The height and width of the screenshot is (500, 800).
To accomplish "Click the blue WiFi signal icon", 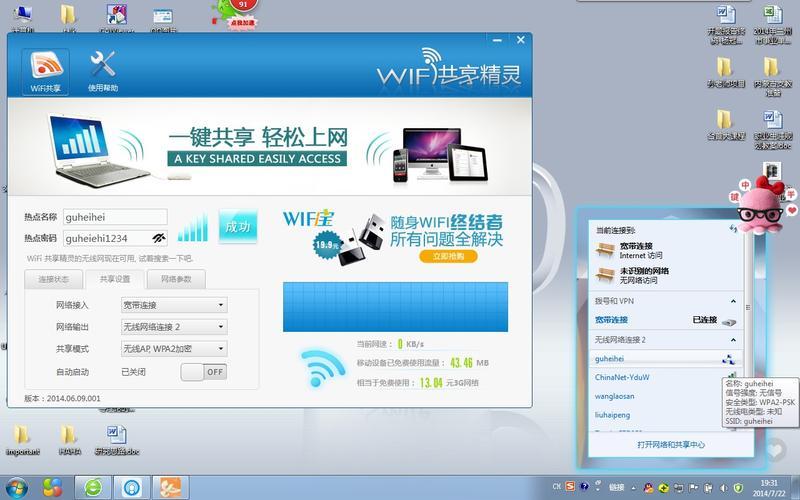I will pos(322,367).
